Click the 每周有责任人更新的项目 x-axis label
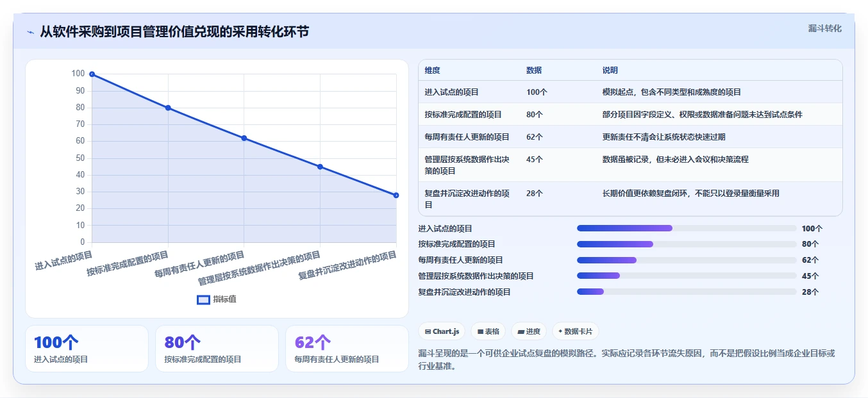This screenshot has height=398, width=868. coord(199,264)
